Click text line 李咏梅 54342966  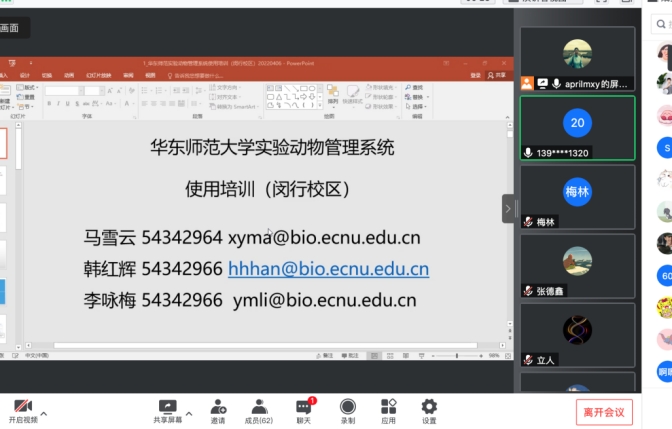point(153,300)
